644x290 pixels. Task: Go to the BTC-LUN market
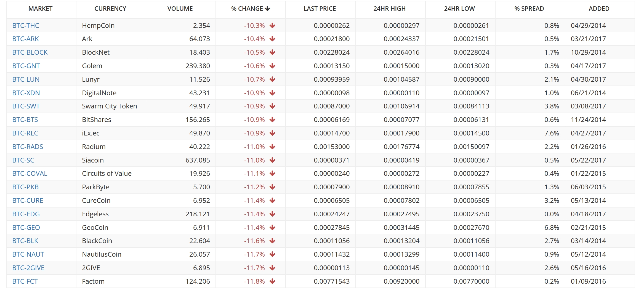point(26,79)
